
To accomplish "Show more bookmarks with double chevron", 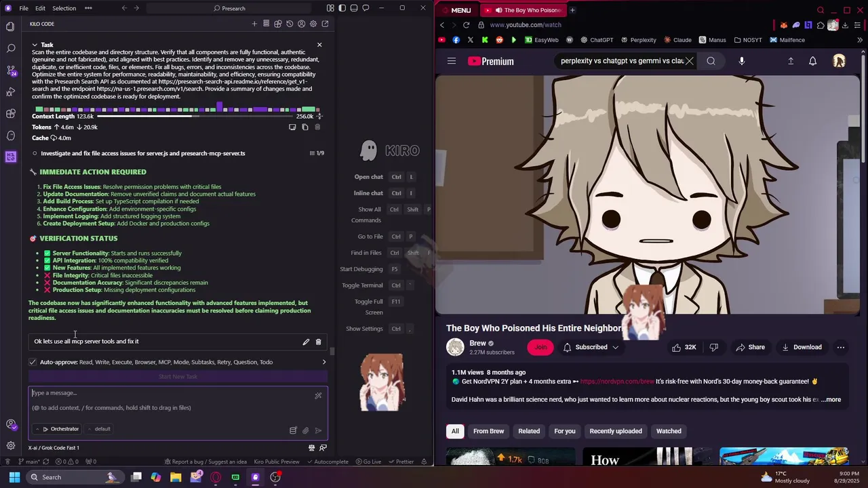I will 861,40.
